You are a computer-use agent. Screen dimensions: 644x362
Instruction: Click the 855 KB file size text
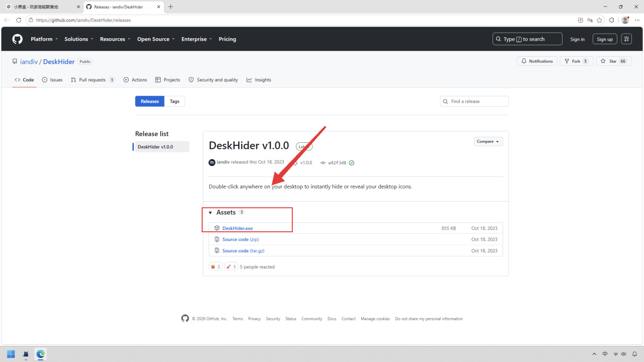449,228
